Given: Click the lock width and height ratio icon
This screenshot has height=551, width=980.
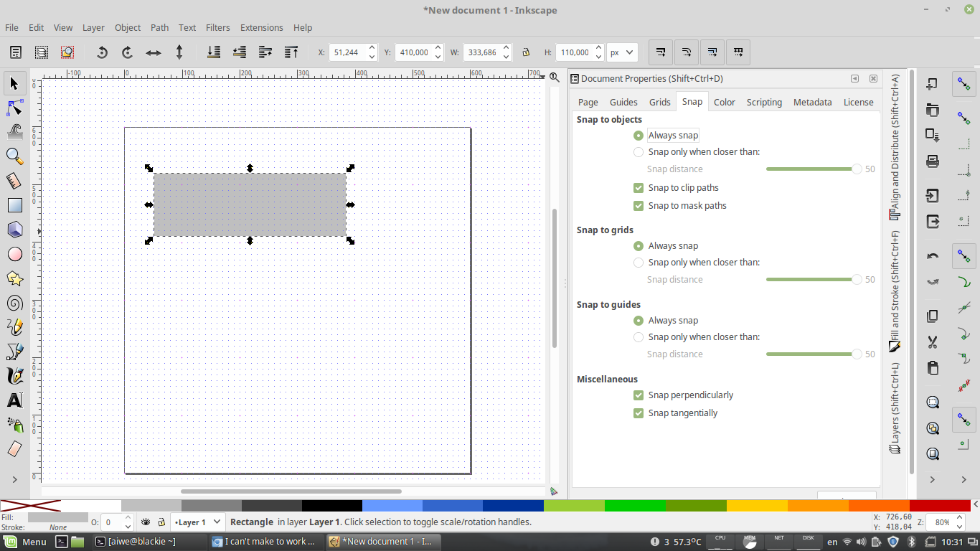Looking at the screenshot, I should (525, 52).
